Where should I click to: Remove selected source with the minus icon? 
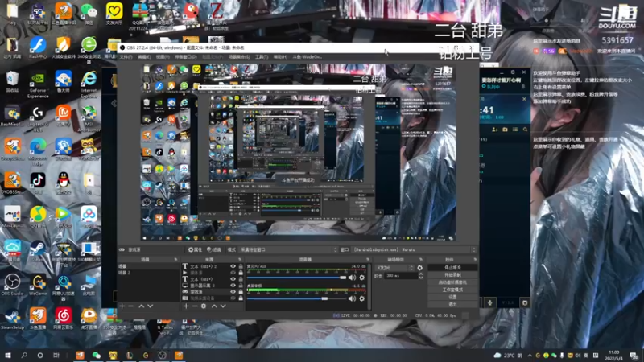click(195, 306)
